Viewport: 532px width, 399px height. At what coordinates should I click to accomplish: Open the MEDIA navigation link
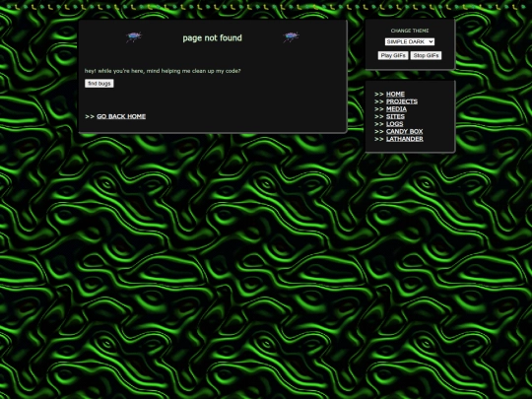[396, 109]
